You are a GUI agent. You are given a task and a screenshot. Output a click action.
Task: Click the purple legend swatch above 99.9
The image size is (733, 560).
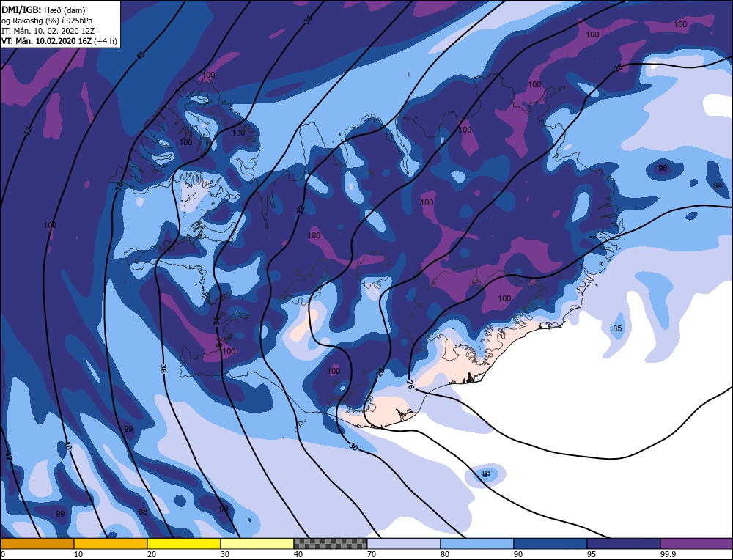tap(696, 544)
